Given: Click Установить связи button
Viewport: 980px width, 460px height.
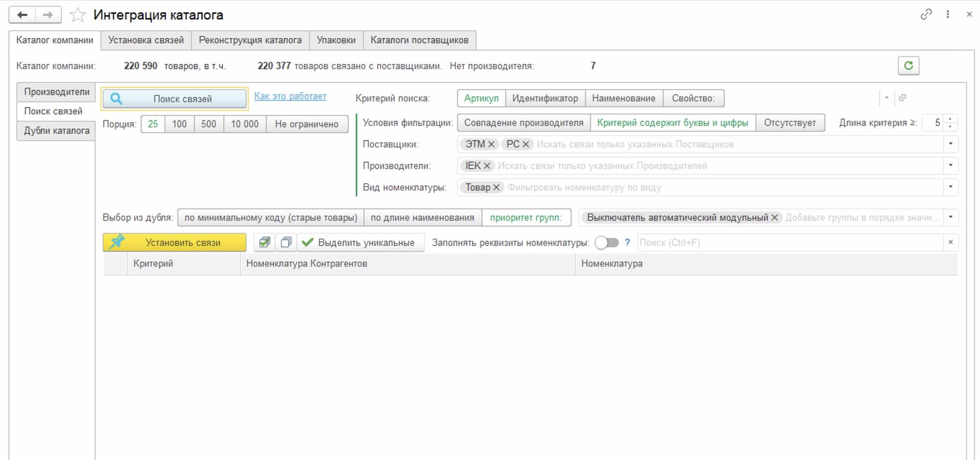Looking at the screenshot, I should [x=175, y=242].
